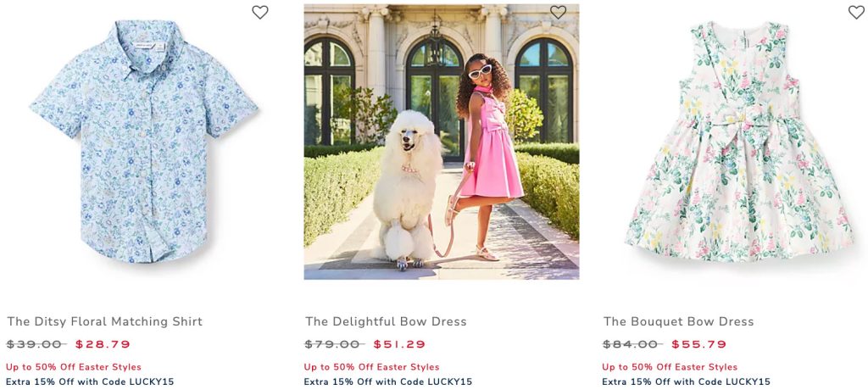The height and width of the screenshot is (390, 868).
Task: Click the crossed-out $39.00 original price
Action: coord(36,344)
